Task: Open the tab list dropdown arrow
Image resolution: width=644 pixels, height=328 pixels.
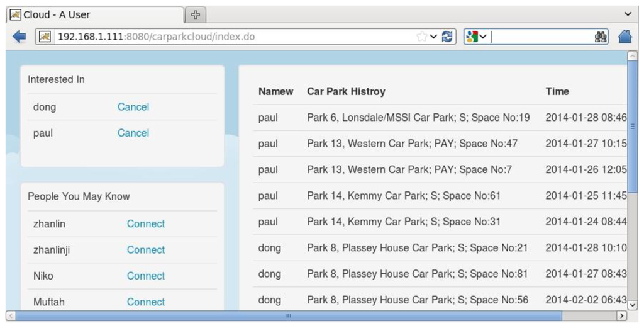Action: [x=627, y=14]
